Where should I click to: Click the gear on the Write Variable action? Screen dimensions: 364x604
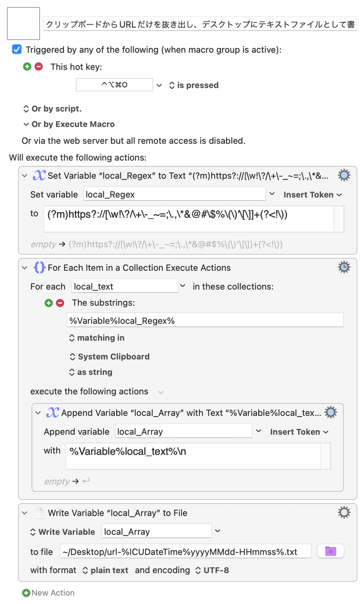[x=344, y=512]
